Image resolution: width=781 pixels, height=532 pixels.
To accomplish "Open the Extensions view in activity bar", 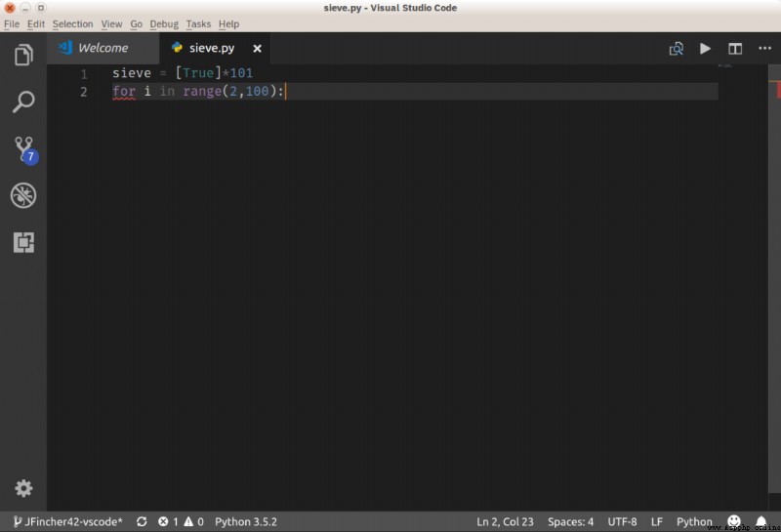I will [x=23, y=242].
